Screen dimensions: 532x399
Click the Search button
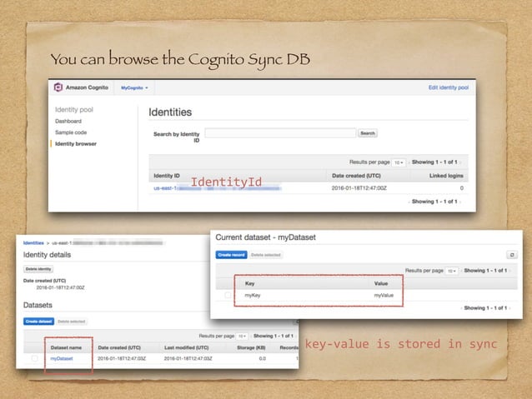click(368, 133)
